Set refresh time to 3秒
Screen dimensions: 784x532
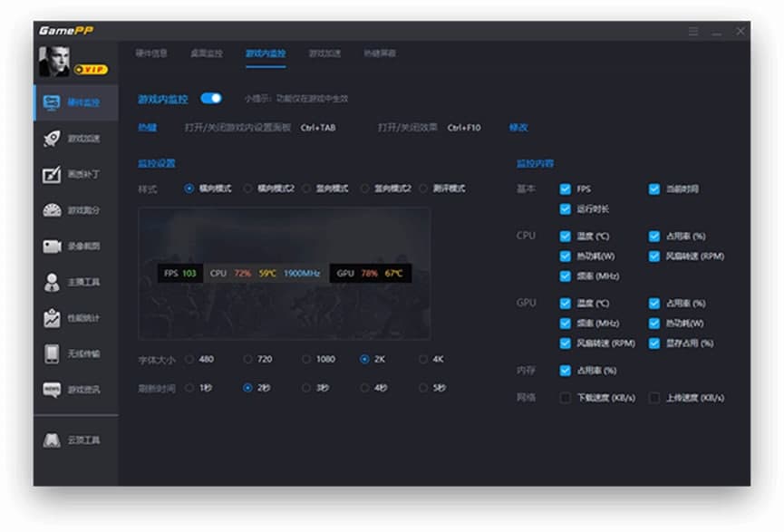[x=306, y=388]
